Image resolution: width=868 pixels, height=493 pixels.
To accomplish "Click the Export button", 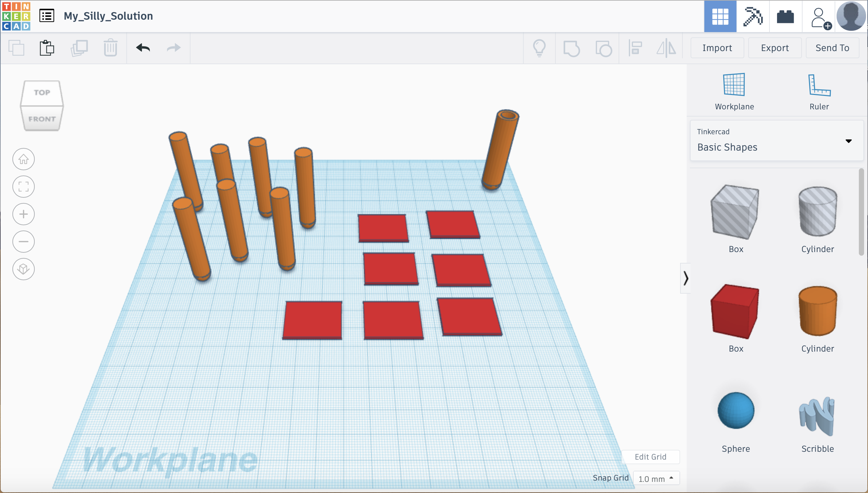I will coord(775,47).
